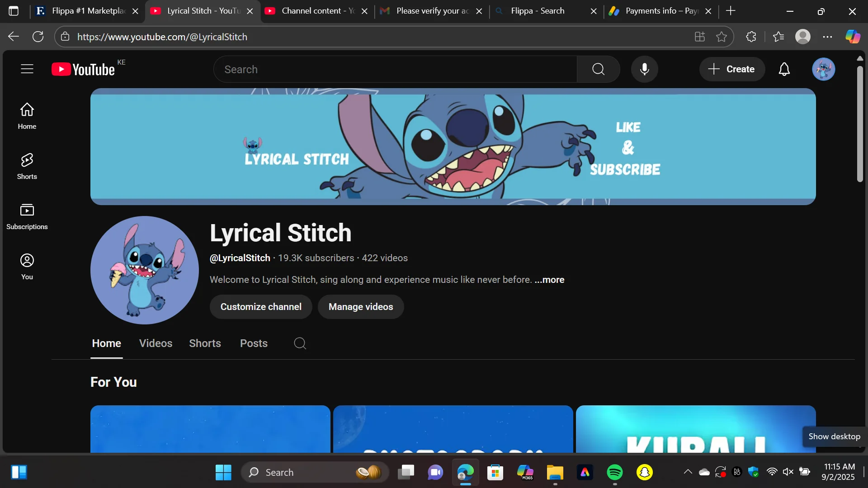
Task: Open Task View from the taskbar
Action: point(406,472)
